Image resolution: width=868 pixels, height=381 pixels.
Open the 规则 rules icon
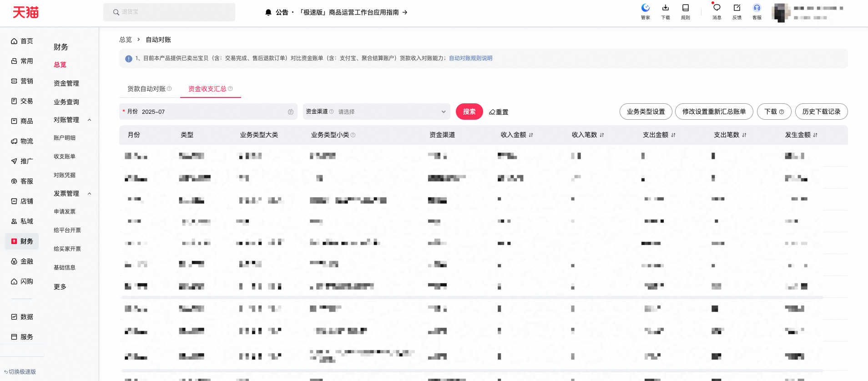[x=685, y=12]
